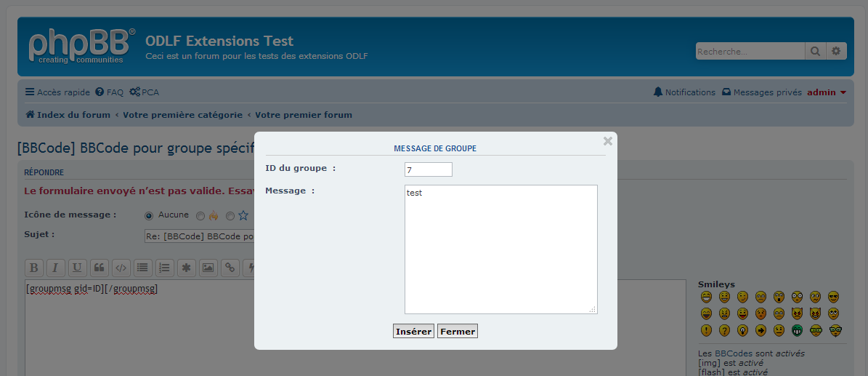Insert an image BBCode tag
The image size is (868, 376).
(208, 268)
